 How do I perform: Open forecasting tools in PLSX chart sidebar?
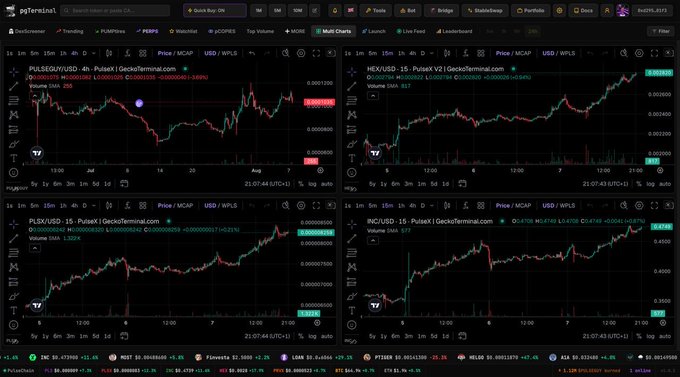(14, 282)
